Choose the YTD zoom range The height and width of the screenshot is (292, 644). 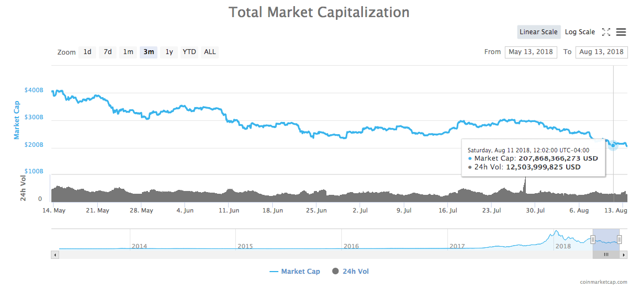pyautogui.click(x=189, y=52)
